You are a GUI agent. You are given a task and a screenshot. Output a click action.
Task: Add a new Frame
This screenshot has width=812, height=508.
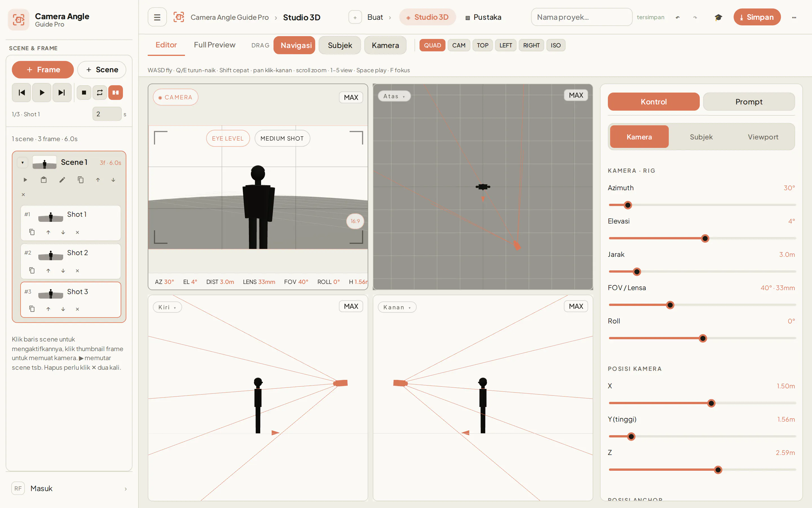coord(43,69)
